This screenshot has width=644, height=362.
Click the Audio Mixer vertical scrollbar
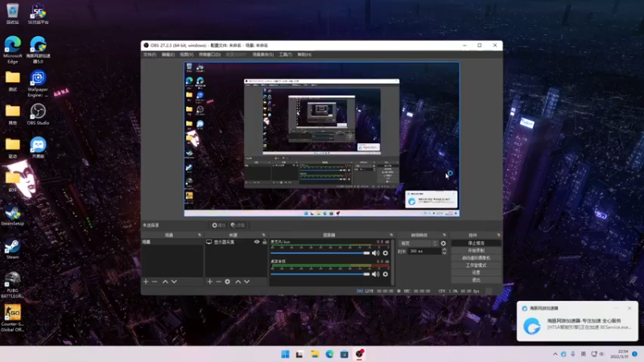point(393,262)
